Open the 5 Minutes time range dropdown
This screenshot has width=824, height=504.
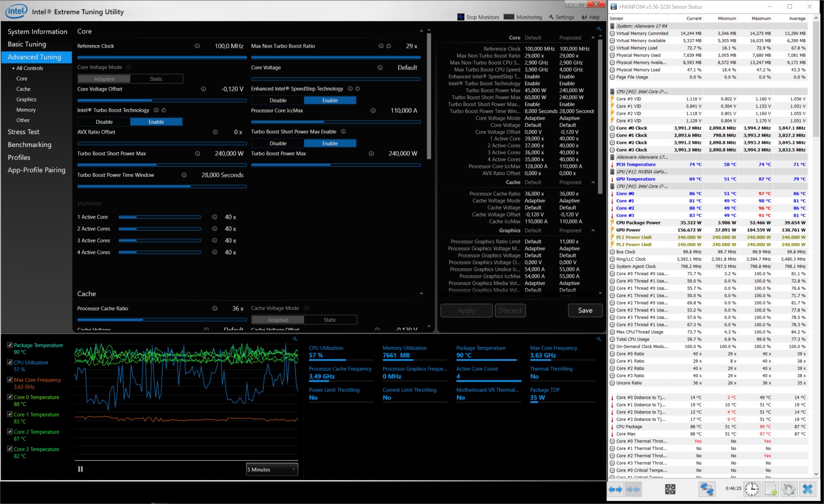(272, 469)
